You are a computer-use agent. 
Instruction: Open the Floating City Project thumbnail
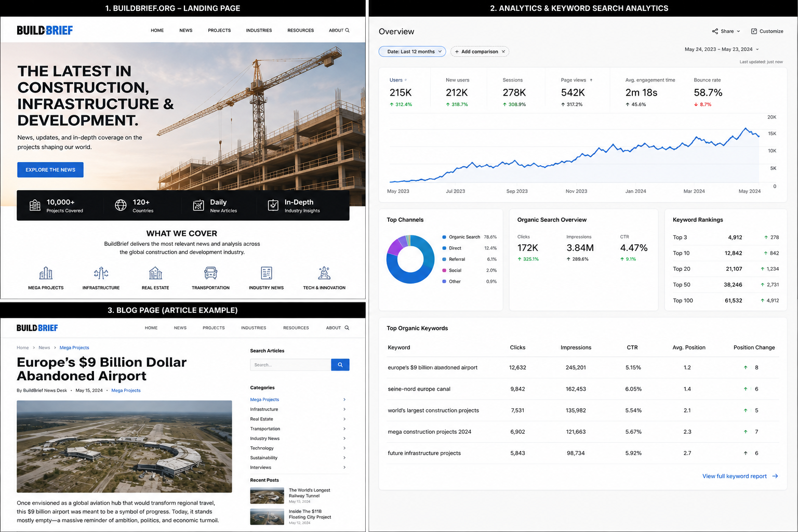click(x=267, y=517)
